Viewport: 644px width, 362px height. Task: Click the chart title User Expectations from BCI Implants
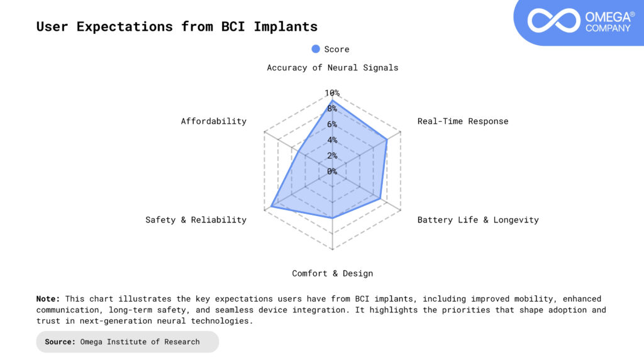(x=177, y=26)
